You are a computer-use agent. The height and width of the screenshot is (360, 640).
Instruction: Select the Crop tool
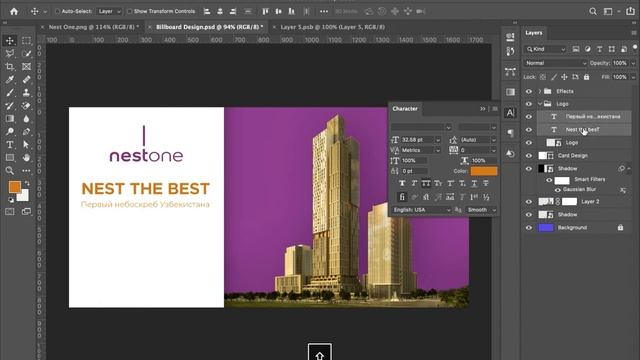10,67
